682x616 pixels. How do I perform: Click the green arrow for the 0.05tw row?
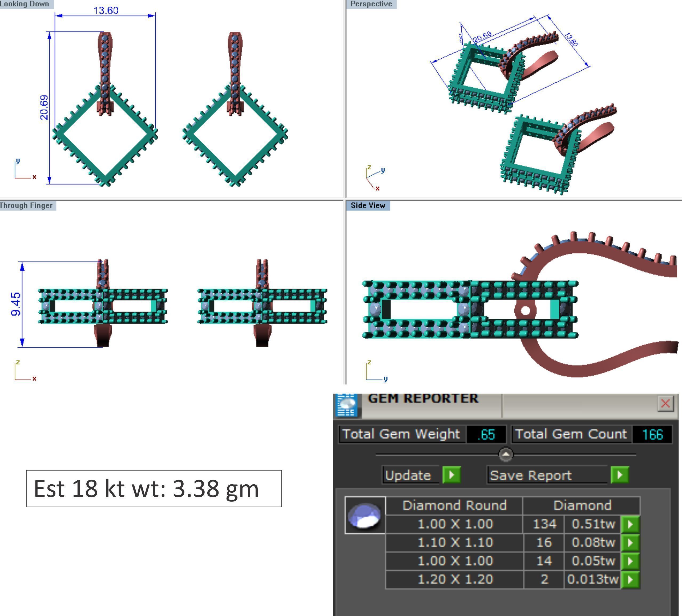[630, 561]
